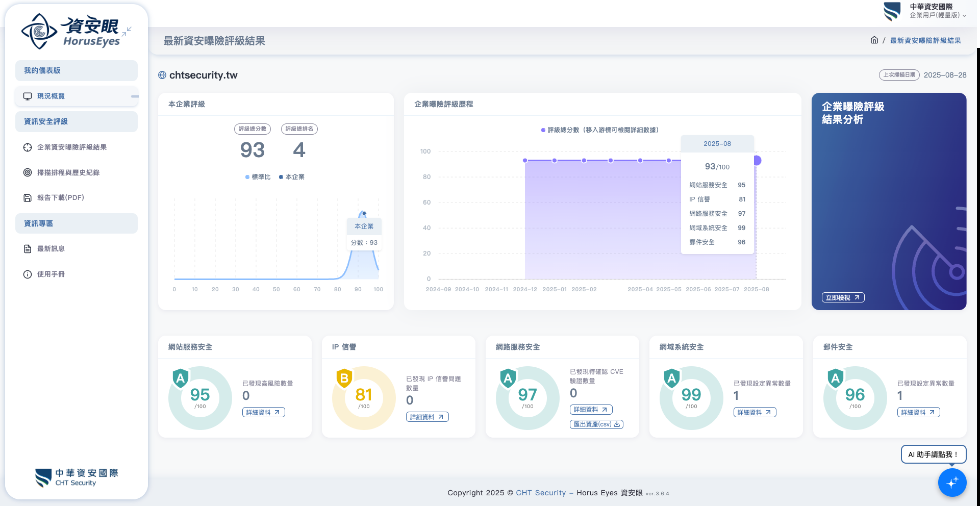Click the sidebar collapse arrows icon

coord(127,31)
